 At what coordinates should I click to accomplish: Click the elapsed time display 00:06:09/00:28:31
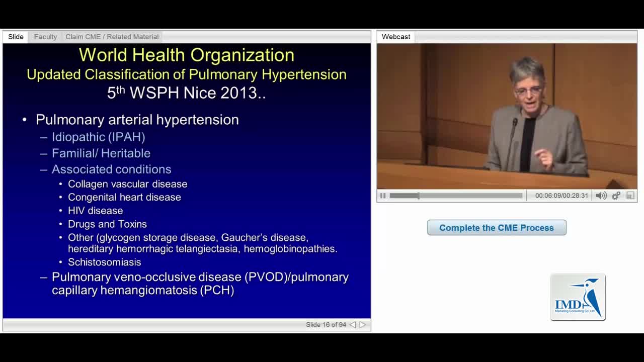[x=561, y=196]
